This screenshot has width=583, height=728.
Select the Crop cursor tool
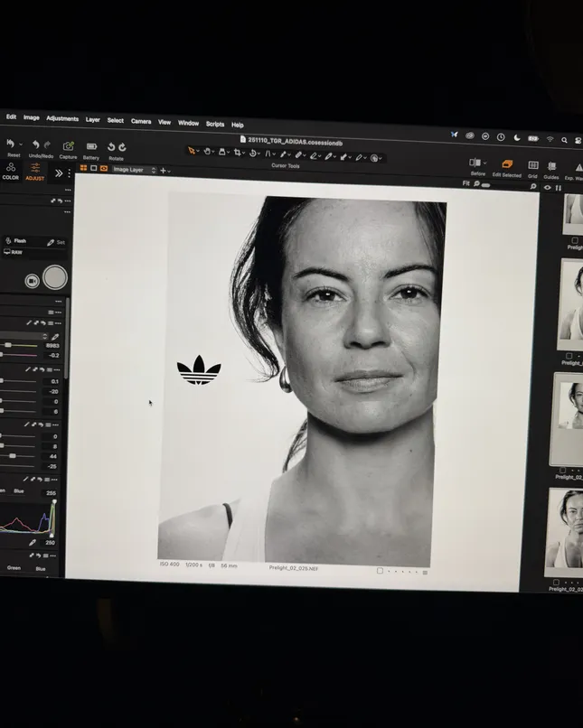click(238, 153)
